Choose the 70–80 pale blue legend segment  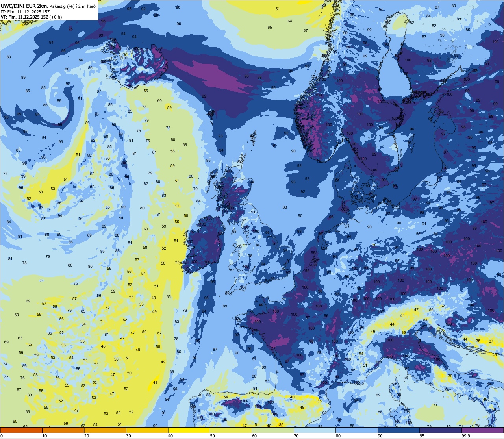pos(315,430)
